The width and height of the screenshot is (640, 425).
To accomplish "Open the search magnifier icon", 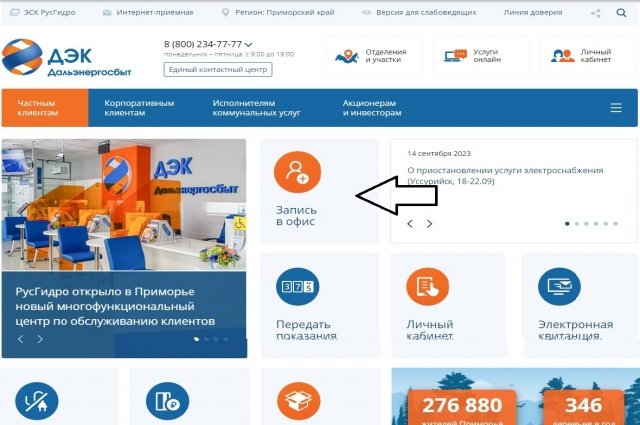I will (621, 13).
